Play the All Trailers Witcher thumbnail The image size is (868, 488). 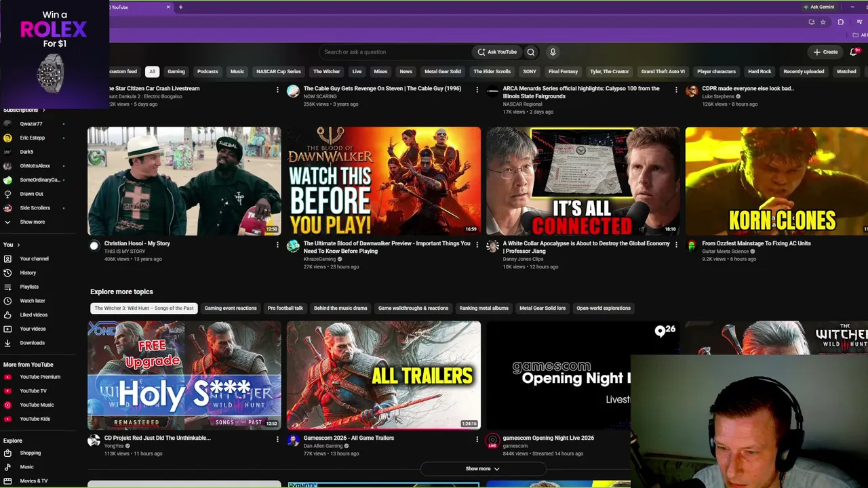tap(383, 375)
